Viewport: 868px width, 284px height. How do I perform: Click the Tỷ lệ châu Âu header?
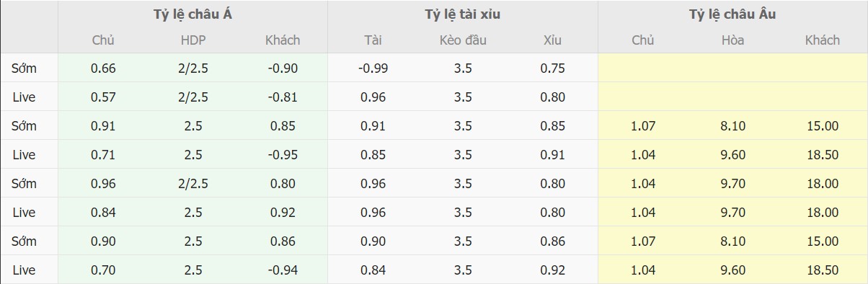[732, 14]
